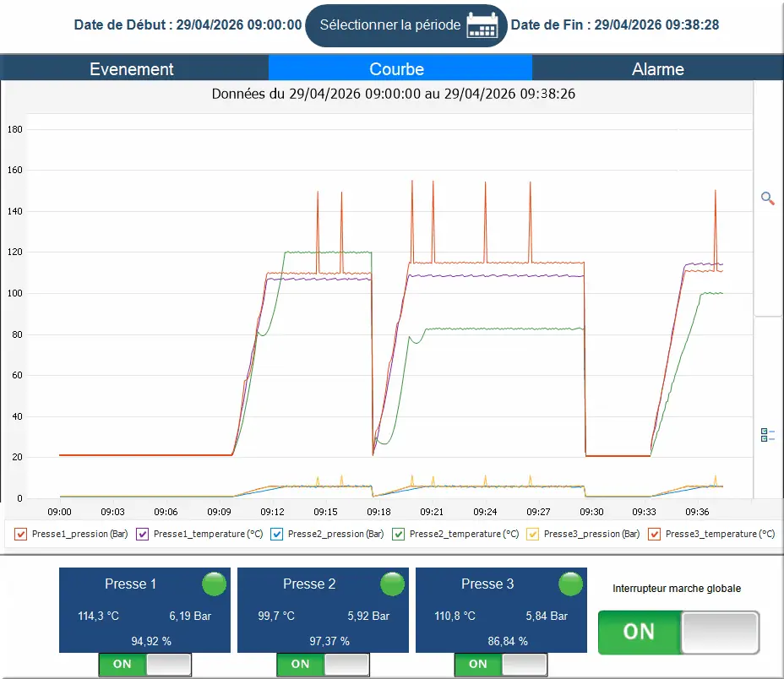Hide the Presse2_pression (Bar) curve

pos(276,534)
